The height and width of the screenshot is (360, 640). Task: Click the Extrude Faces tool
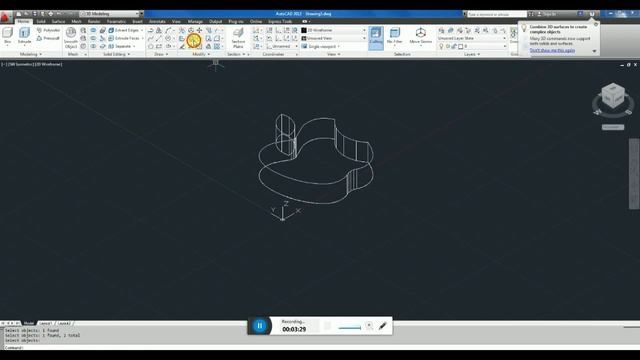pos(124,38)
